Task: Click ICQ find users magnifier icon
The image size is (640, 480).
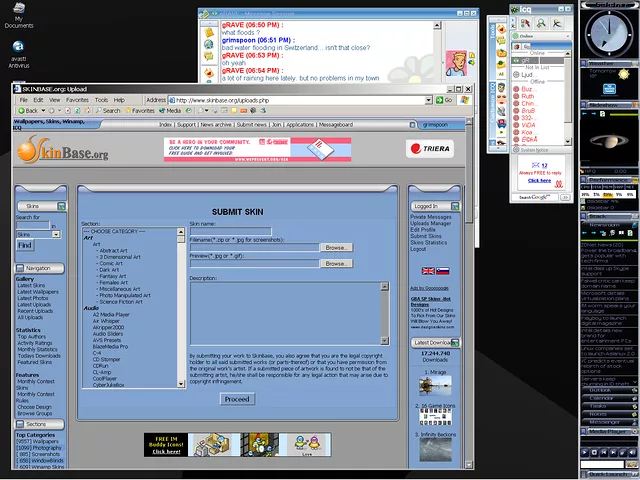Action: (541, 23)
